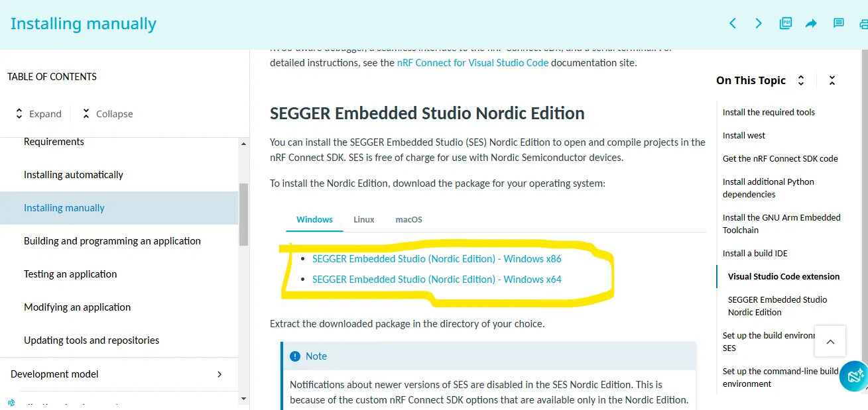Open the PDF export icon
The height and width of the screenshot is (410, 868).
(x=785, y=24)
